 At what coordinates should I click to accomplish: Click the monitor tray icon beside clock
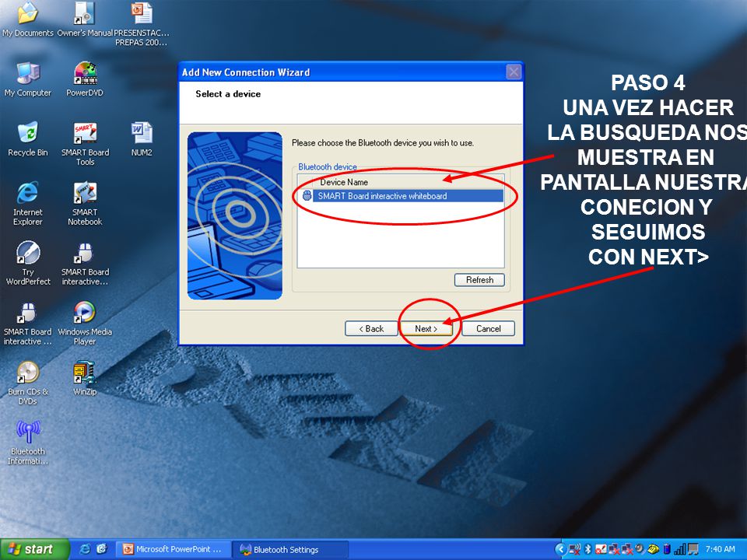pos(693,550)
